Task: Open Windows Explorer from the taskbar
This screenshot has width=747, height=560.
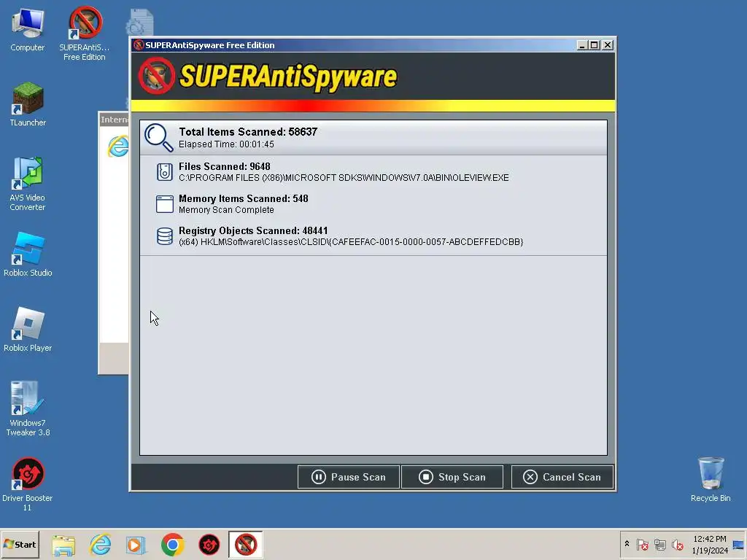Action: click(63, 545)
